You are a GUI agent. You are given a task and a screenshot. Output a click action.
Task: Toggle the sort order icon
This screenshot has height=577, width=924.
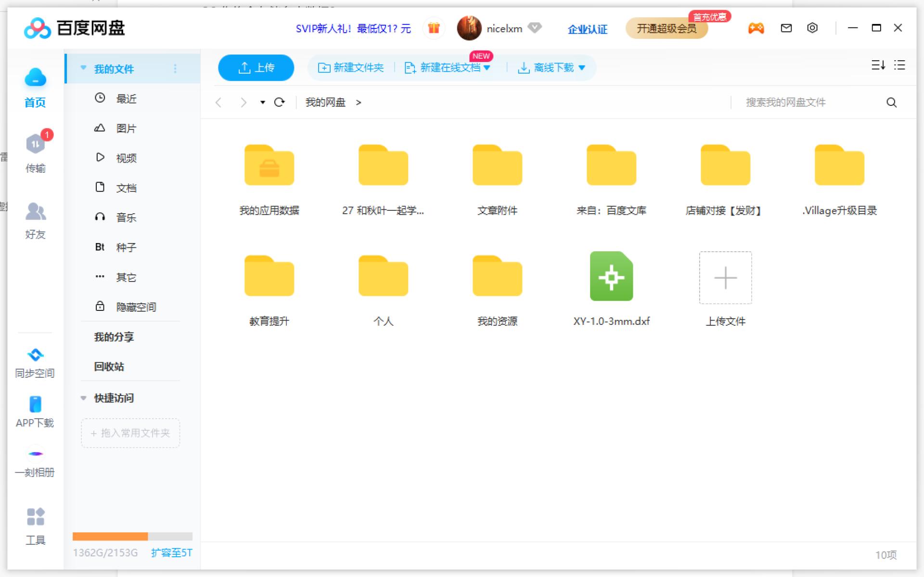878,65
